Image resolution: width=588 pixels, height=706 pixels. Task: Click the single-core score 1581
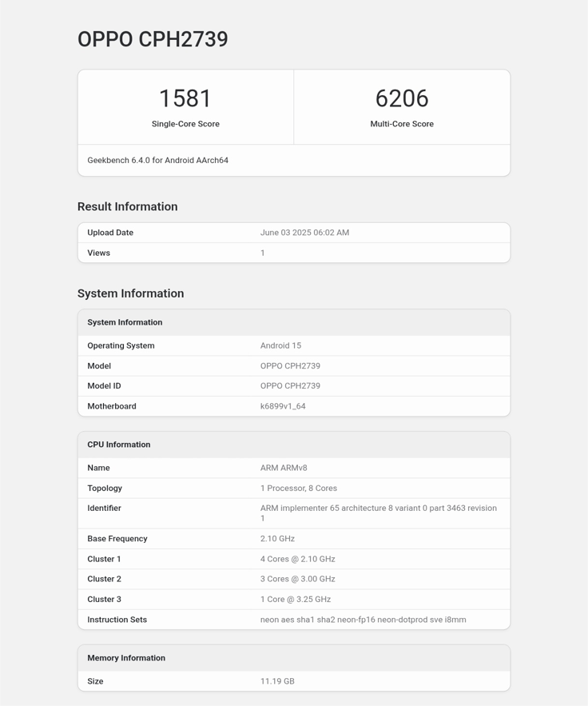[x=185, y=98]
